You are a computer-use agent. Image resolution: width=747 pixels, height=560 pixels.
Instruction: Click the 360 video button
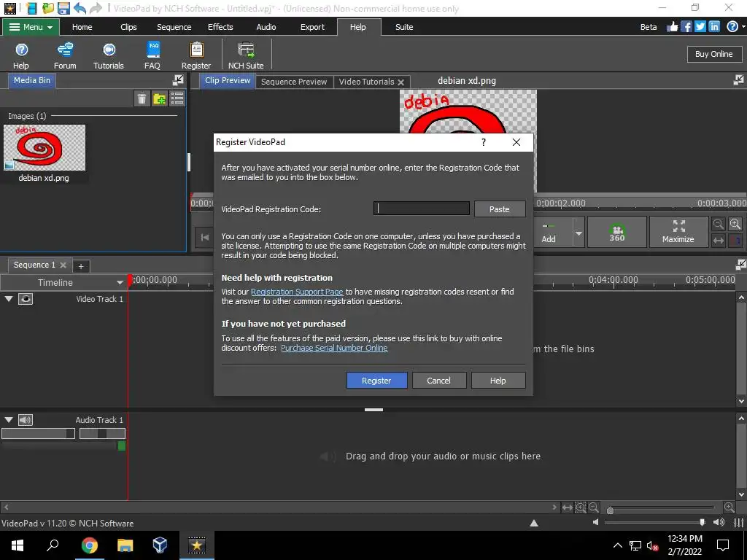(x=617, y=232)
